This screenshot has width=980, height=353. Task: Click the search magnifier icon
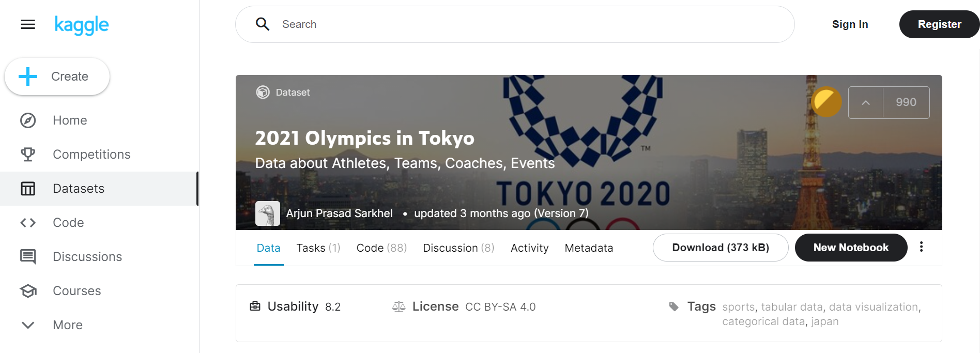[262, 24]
